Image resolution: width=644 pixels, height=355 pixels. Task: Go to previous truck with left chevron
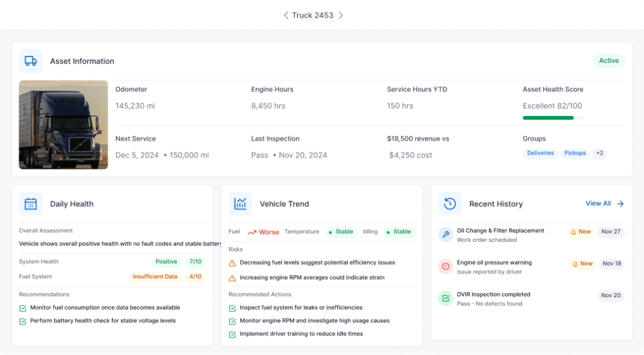[286, 15]
